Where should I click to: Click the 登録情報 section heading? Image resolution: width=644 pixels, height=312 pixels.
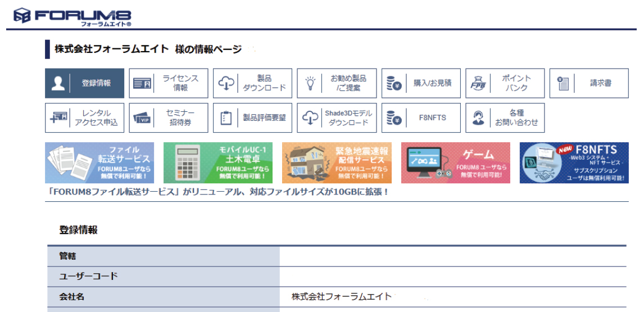click(x=79, y=230)
